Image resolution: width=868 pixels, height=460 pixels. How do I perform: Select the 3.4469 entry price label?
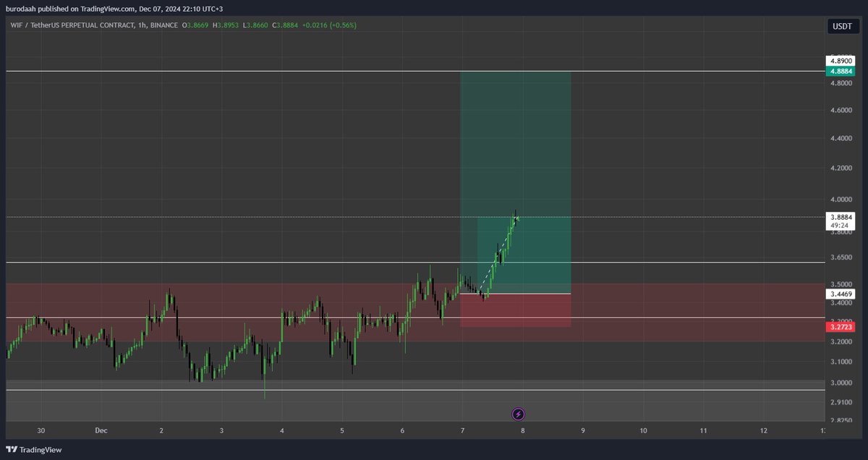(x=841, y=294)
